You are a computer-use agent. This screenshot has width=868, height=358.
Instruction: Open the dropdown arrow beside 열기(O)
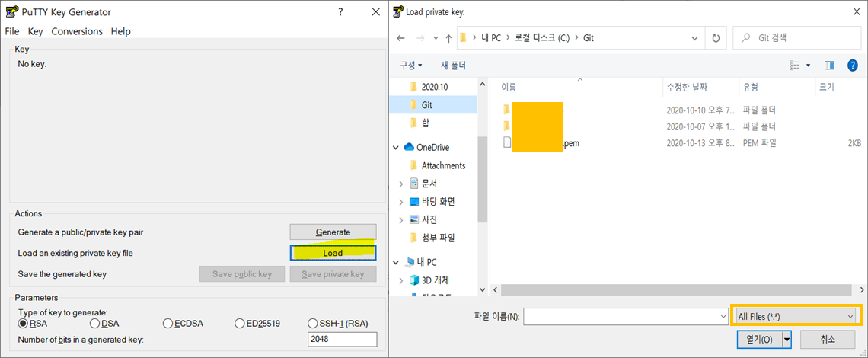[786, 340]
